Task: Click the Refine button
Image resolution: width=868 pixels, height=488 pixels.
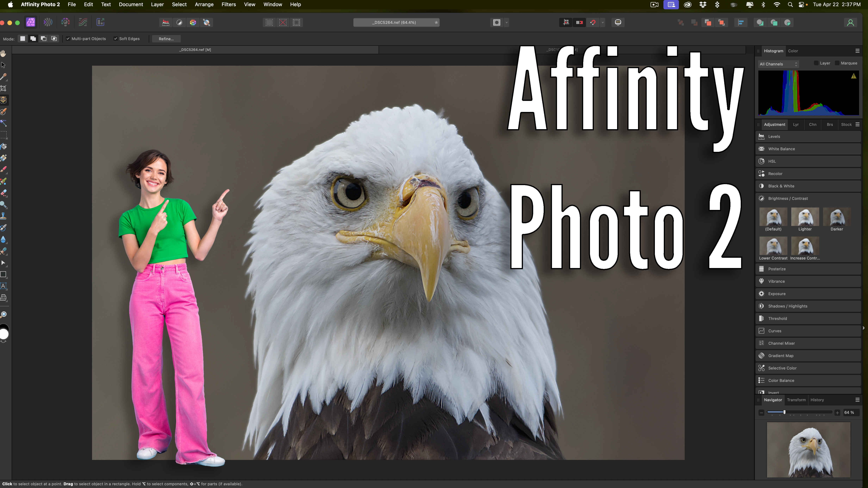Action: 166,39
